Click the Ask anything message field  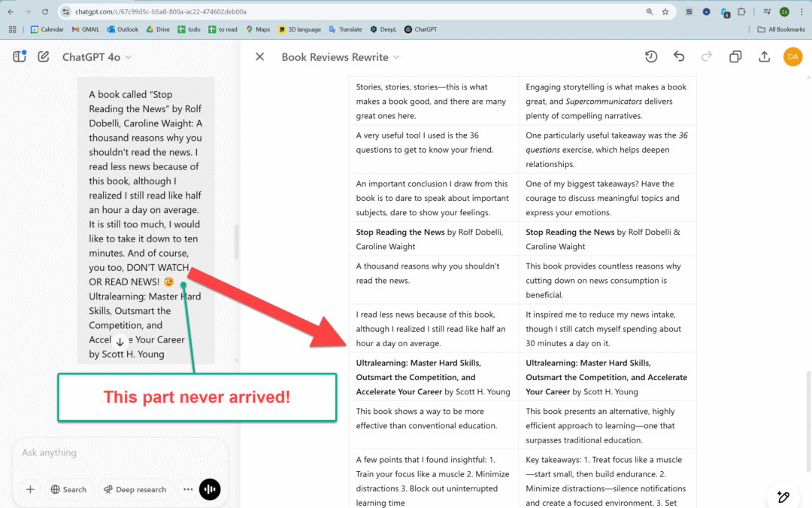click(120, 453)
